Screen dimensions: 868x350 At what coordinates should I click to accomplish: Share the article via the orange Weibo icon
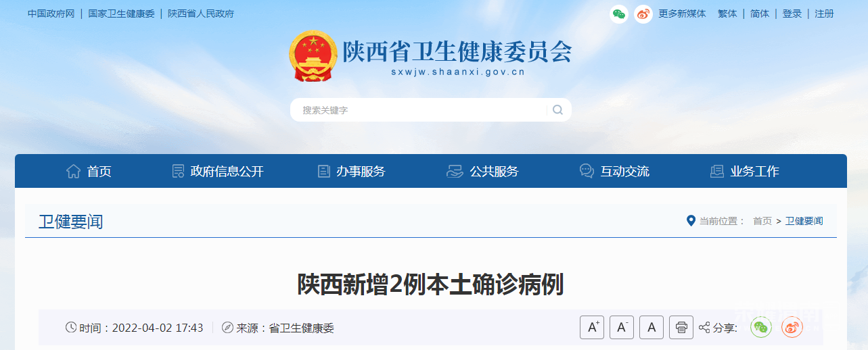(x=792, y=328)
